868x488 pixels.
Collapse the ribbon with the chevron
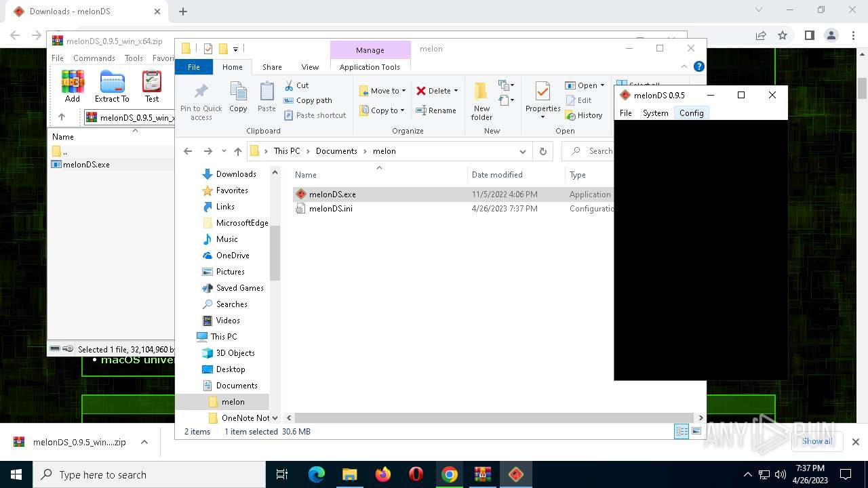tap(685, 66)
